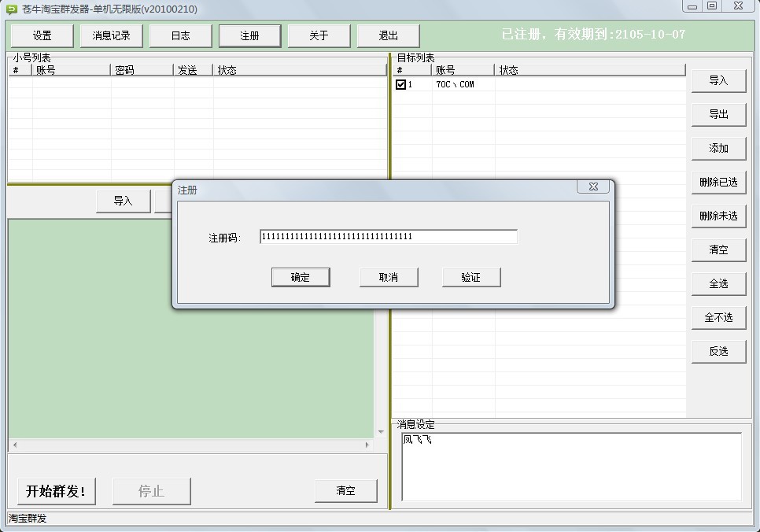Click the 停止 stop button
Viewport: 760px width, 532px height.
[152, 491]
